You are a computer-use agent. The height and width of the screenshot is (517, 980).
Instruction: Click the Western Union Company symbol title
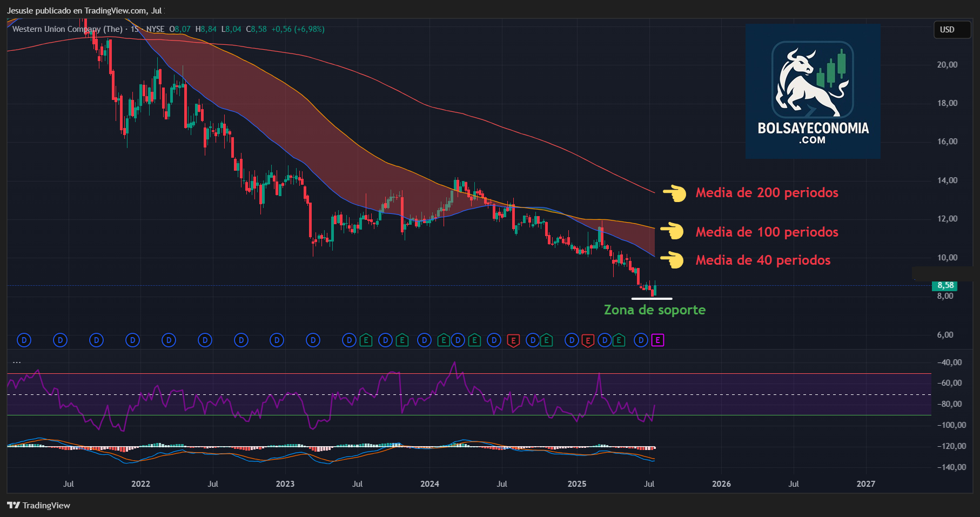(x=68, y=29)
